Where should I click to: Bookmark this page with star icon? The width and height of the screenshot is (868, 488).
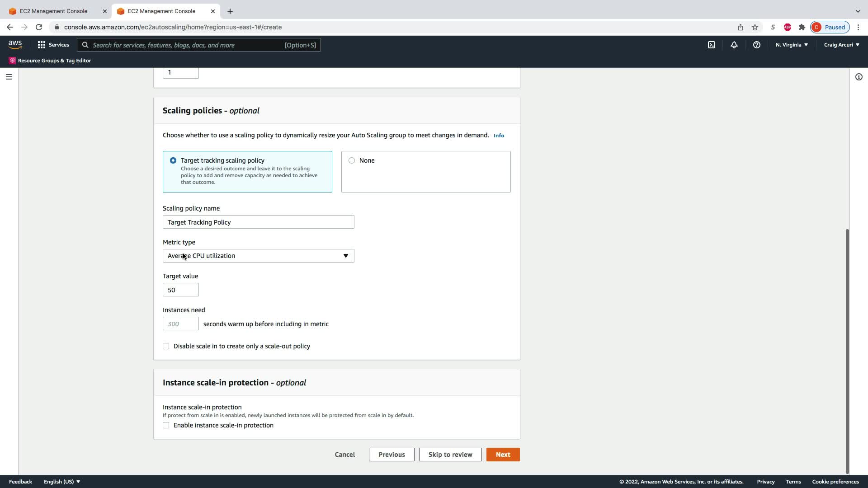[755, 27]
